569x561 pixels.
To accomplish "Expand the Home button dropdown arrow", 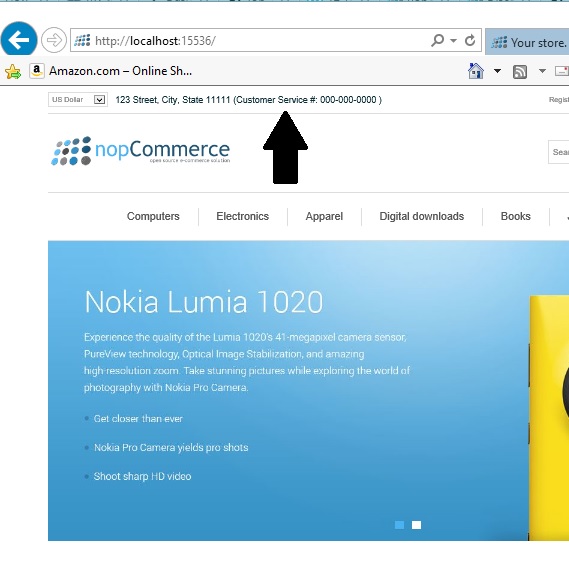I will [x=498, y=71].
